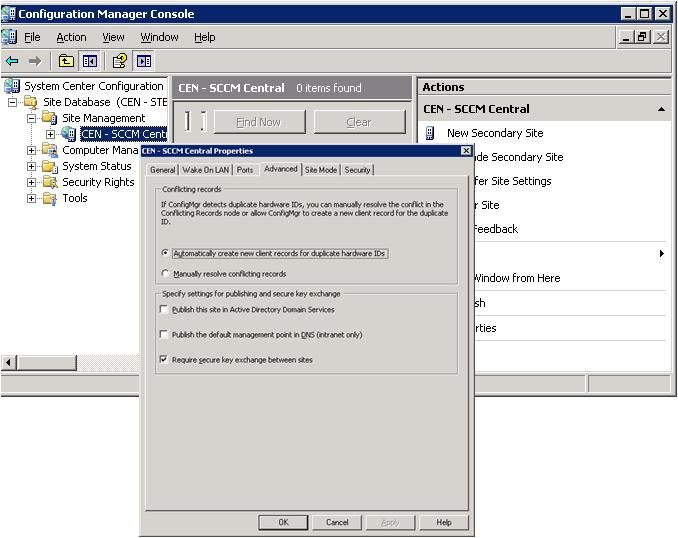Toggle the Show/Hide Action Pane icon
The height and width of the screenshot is (538, 678).
[144, 61]
